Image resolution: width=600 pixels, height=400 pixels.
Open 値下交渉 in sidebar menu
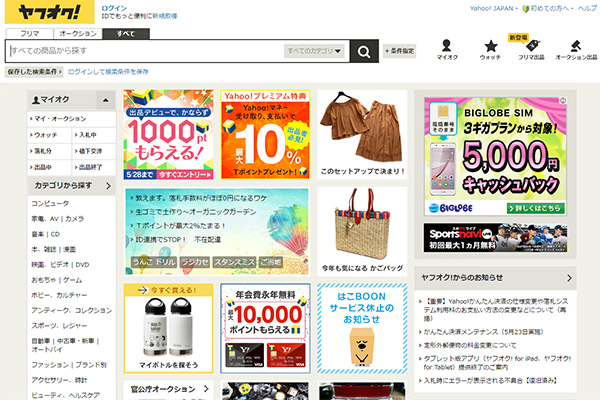94,151
